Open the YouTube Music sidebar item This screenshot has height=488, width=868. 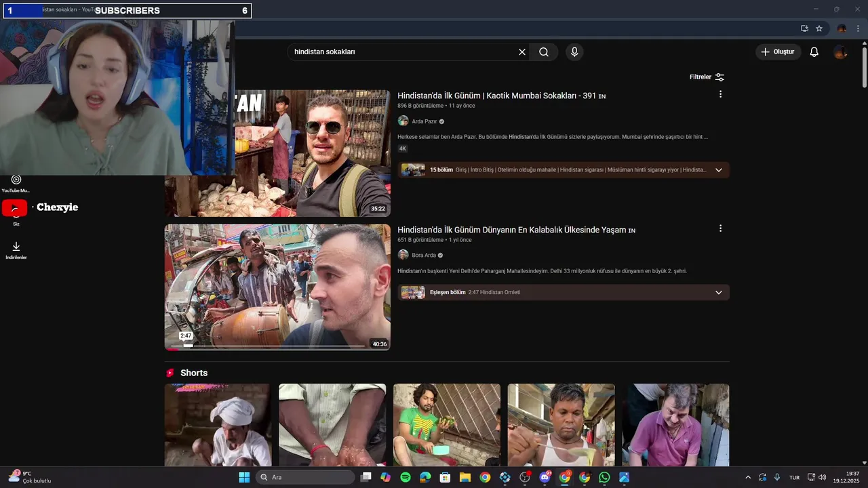[x=16, y=183]
